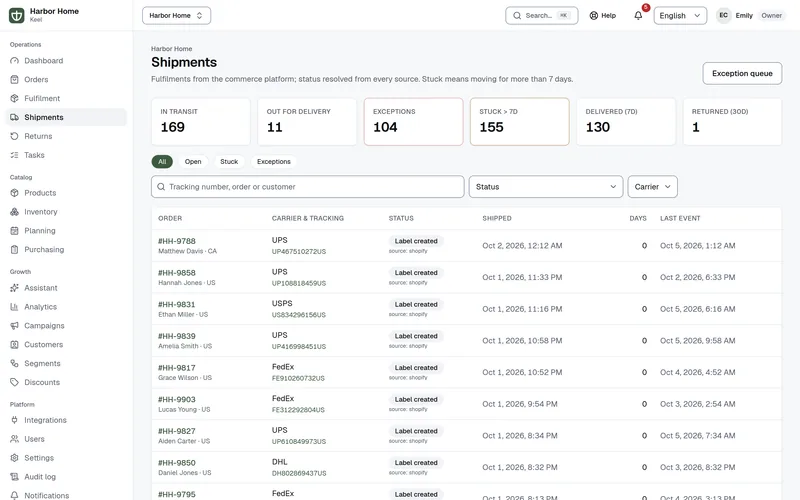This screenshot has width=800, height=500.
Task: Select the All filter tab
Action: pyautogui.click(x=162, y=162)
